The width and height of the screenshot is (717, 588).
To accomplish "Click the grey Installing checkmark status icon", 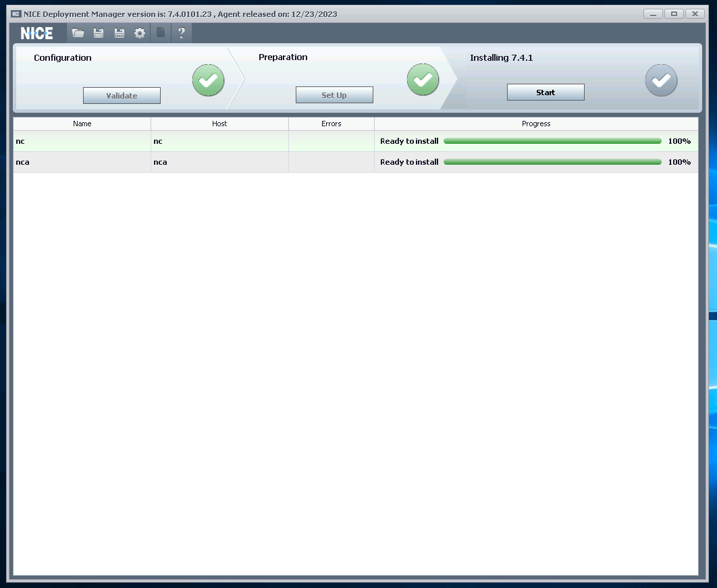I will [x=661, y=80].
